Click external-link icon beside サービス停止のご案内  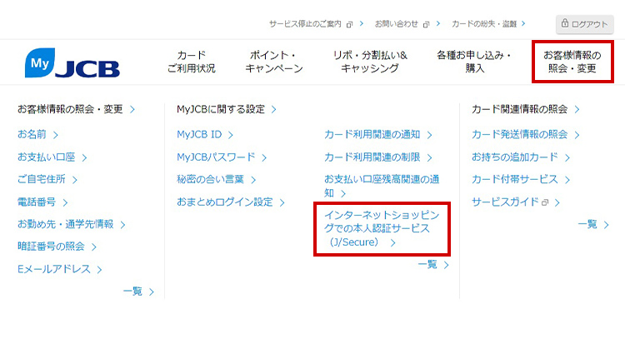click(349, 25)
